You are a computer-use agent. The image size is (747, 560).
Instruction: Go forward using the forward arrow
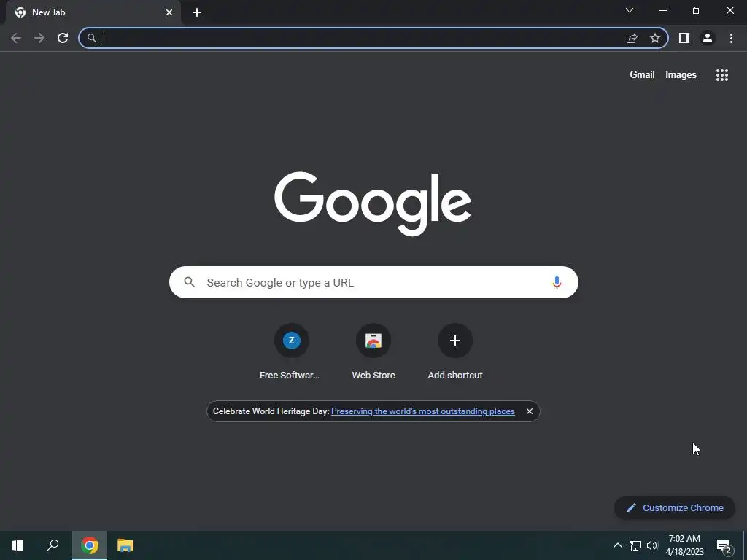tap(39, 38)
